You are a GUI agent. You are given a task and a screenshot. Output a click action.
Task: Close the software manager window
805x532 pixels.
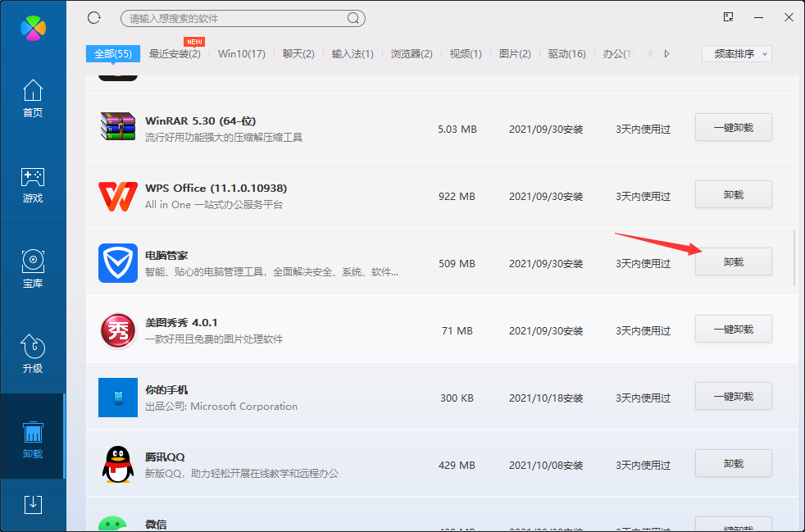click(x=789, y=17)
